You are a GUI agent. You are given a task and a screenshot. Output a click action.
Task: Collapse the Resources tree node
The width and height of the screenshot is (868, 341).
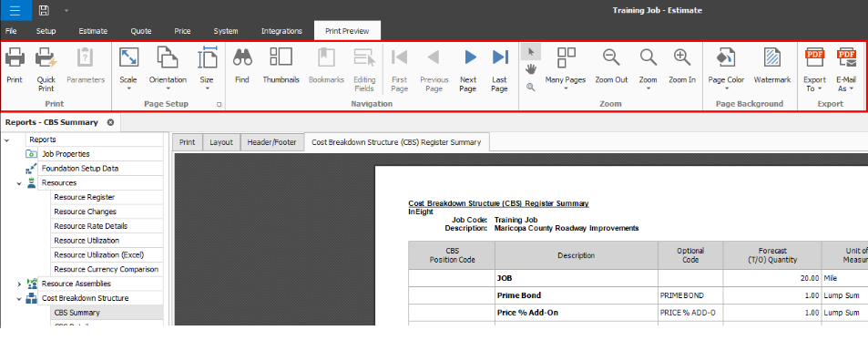tap(19, 183)
